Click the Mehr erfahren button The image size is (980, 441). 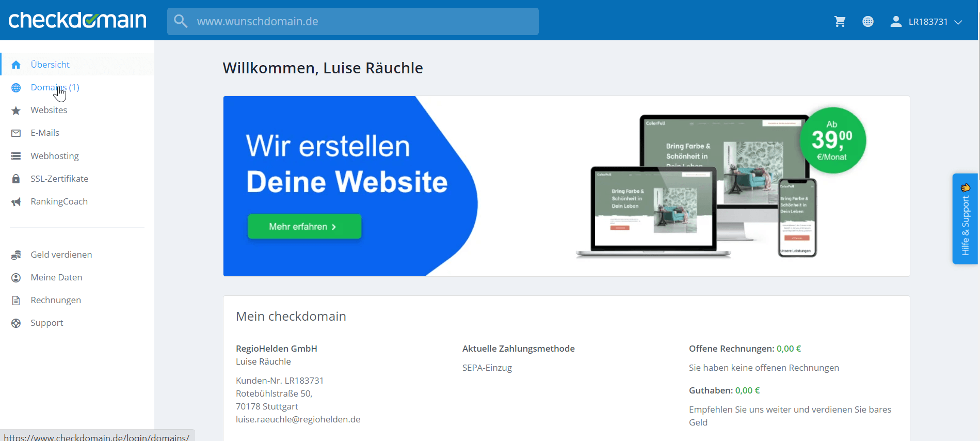[x=304, y=227]
